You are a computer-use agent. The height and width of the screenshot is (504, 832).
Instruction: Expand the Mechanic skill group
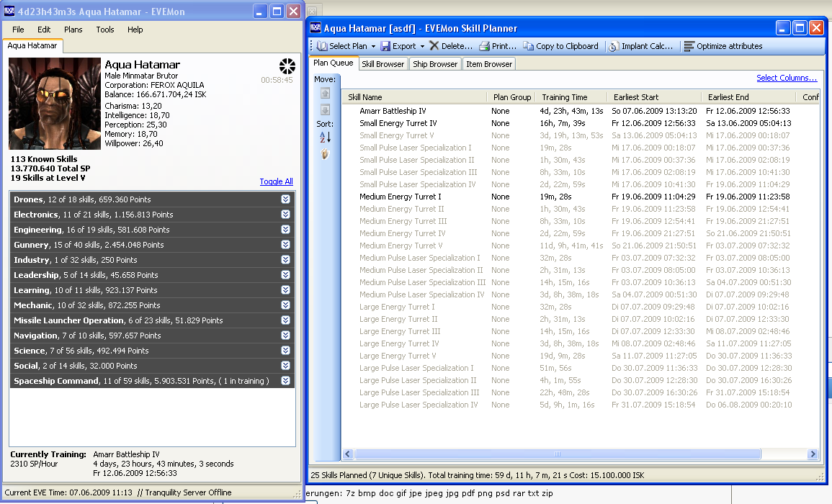click(285, 305)
